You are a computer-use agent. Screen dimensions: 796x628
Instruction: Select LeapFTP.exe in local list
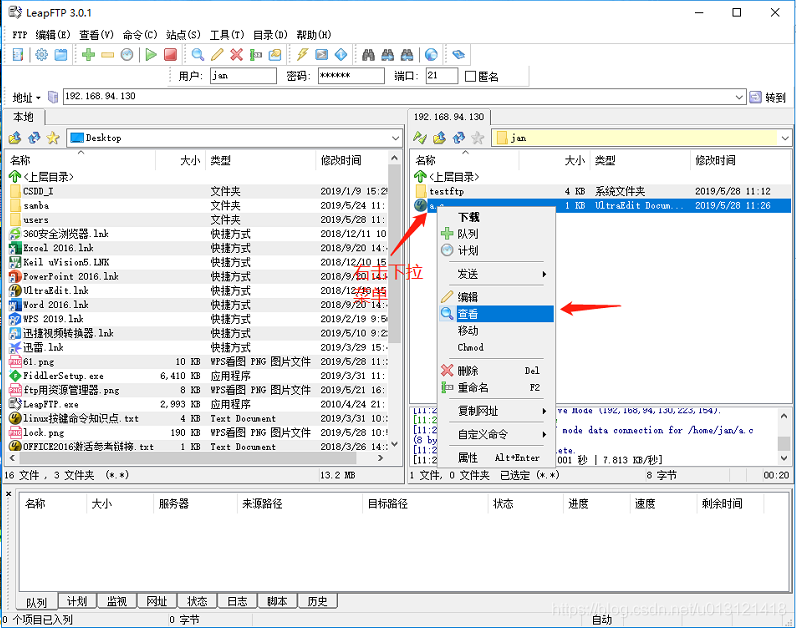pos(198,405)
